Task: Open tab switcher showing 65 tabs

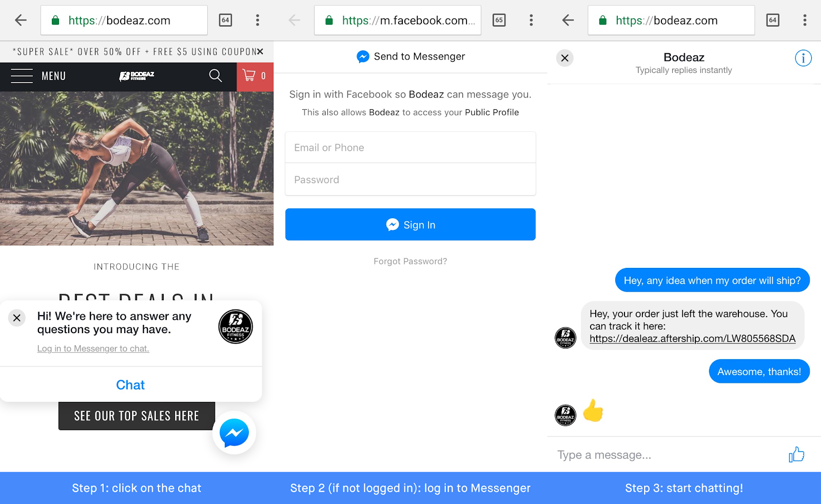Action: 499,21
